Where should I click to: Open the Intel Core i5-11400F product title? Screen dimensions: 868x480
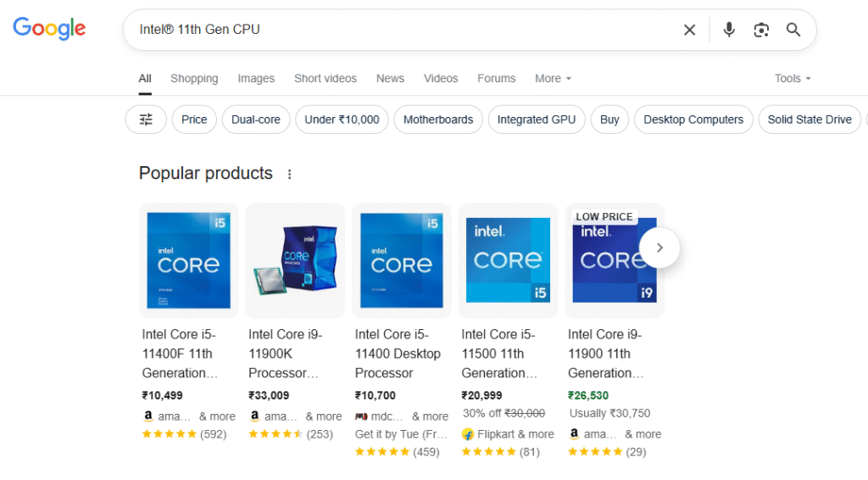click(179, 354)
